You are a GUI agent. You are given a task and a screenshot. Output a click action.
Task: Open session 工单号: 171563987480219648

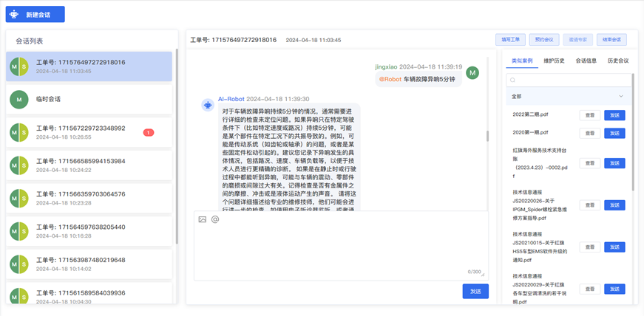pyautogui.click(x=89, y=264)
